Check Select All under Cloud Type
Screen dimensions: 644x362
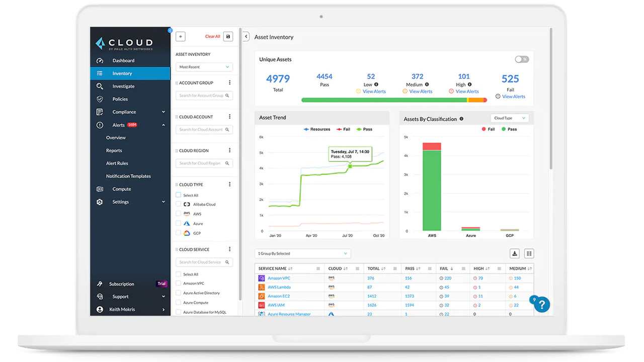[x=178, y=195]
